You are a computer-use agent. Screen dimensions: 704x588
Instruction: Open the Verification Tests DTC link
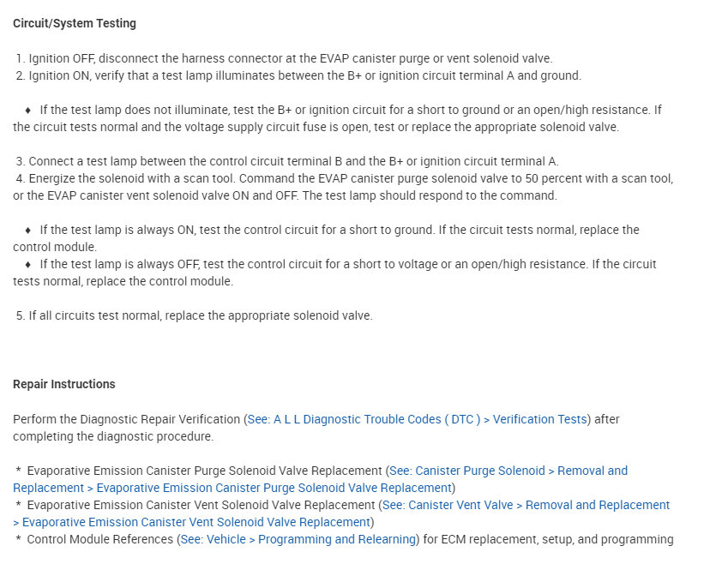click(x=417, y=419)
